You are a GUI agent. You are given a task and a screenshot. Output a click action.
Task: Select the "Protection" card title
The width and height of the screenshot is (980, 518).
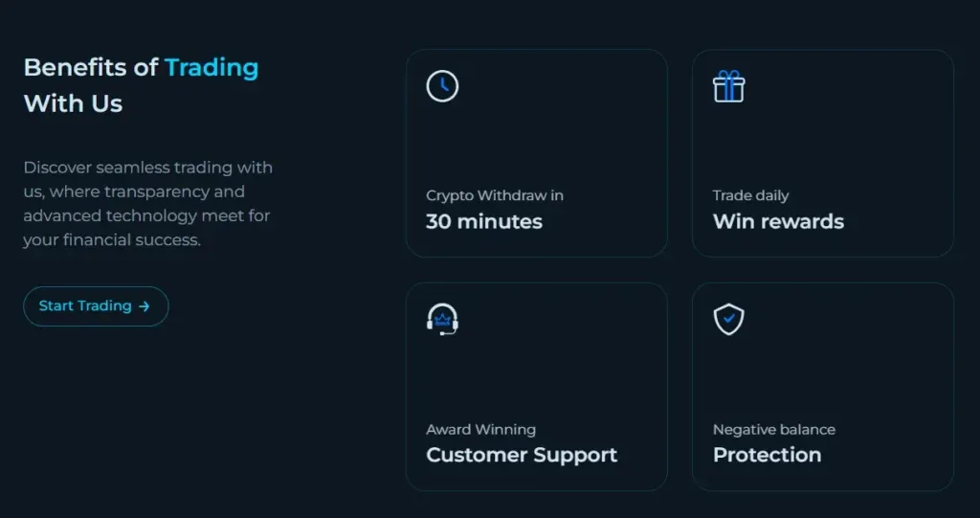point(767,455)
